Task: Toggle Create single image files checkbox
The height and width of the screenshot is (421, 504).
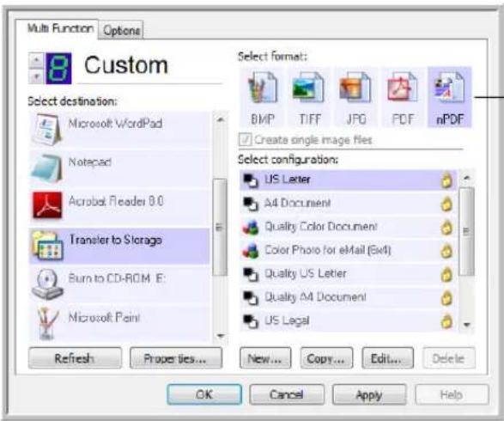Action: (245, 140)
